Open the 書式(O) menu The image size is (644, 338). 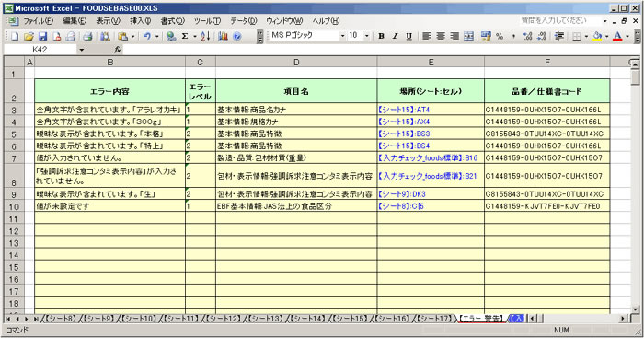[173, 21]
